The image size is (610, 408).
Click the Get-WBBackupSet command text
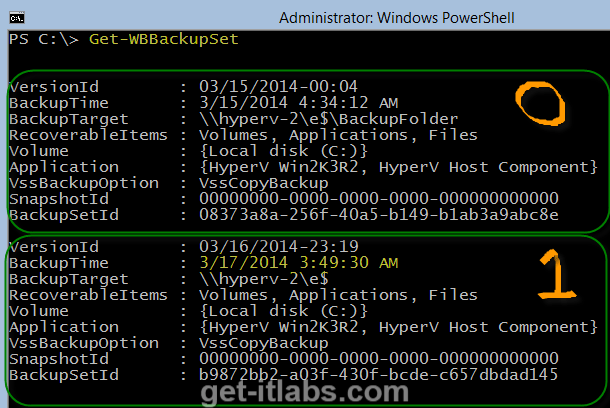163,39
